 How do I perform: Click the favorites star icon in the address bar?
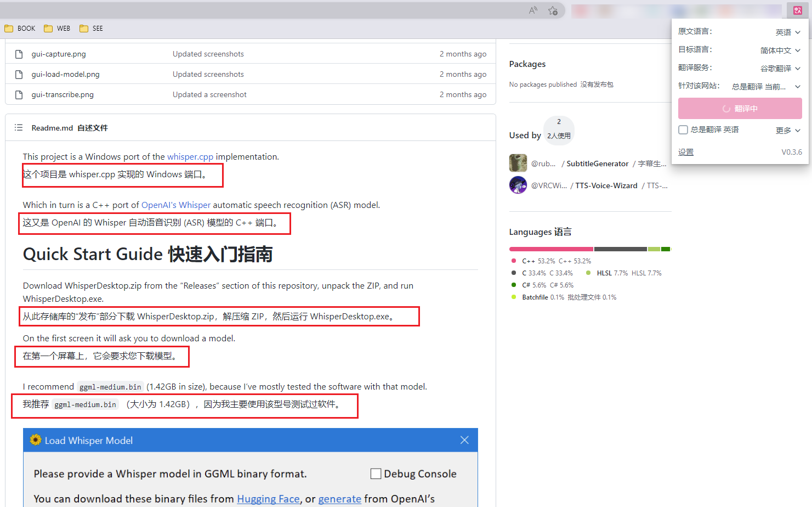pyautogui.click(x=554, y=10)
